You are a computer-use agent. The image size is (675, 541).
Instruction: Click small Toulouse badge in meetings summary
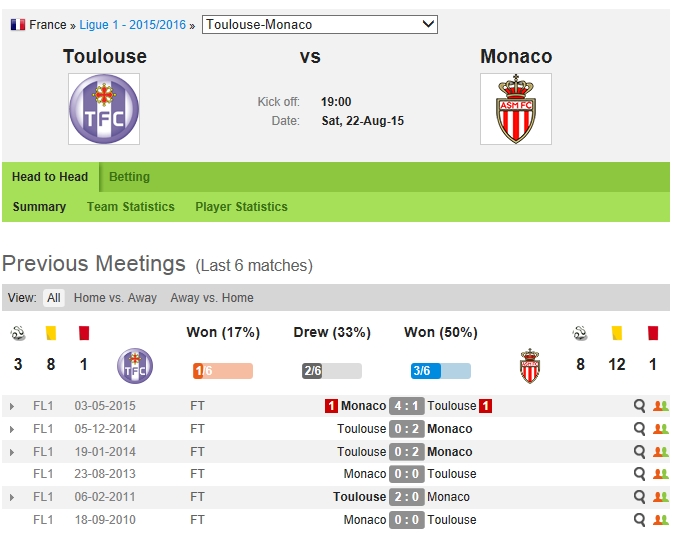134,366
